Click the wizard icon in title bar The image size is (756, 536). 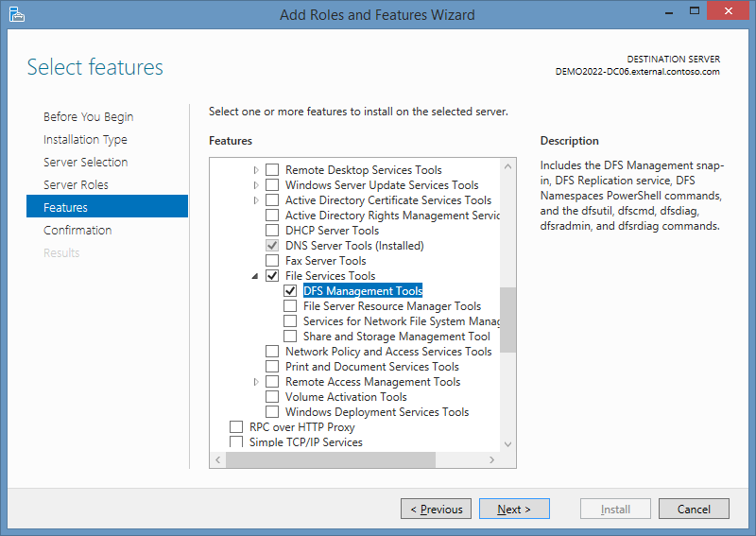click(x=16, y=14)
